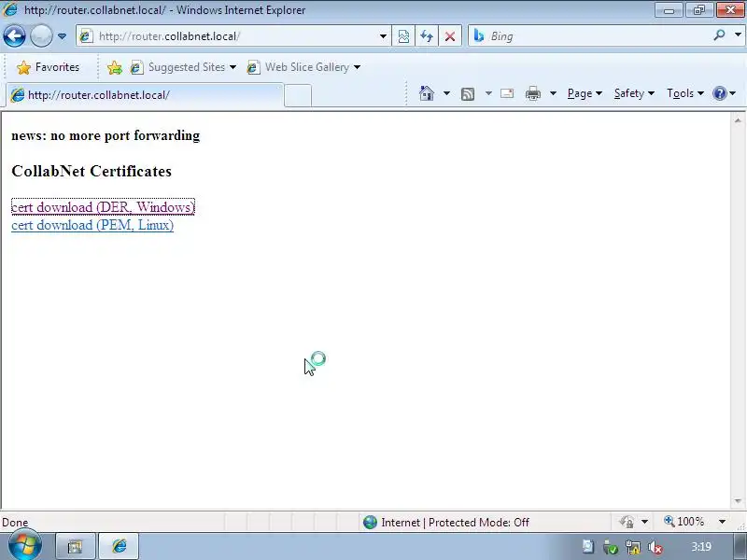Click the 3:19 taskbar clock

701,547
